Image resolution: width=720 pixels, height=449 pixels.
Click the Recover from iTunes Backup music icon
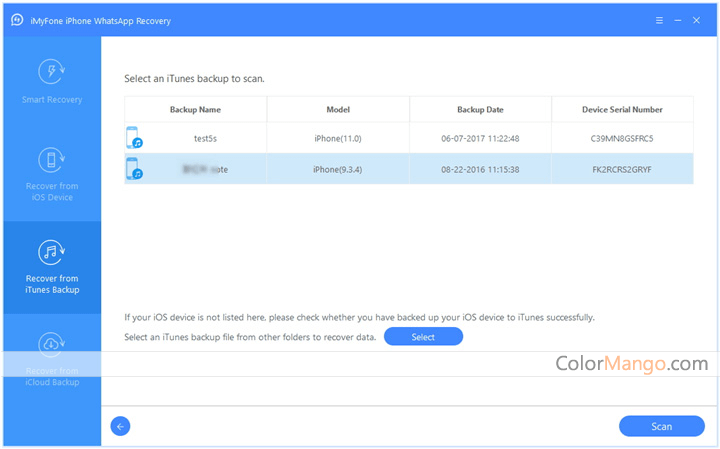coord(51,252)
